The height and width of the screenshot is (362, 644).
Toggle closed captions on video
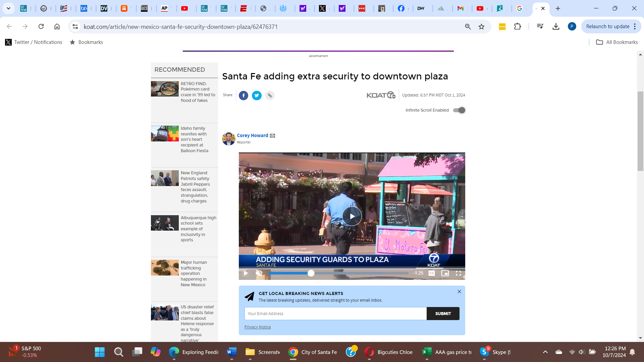432,273
